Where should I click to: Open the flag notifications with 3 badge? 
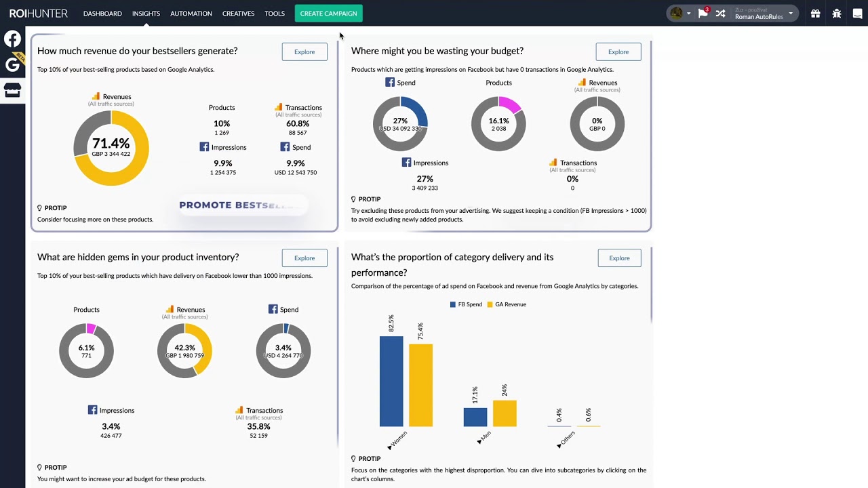703,13
